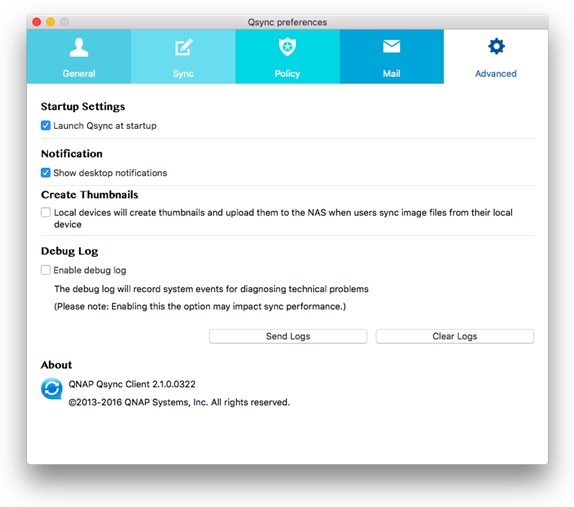Screen dimensions: 574x507
Task: Click the Qsync preferences title bar
Action: [x=287, y=22]
